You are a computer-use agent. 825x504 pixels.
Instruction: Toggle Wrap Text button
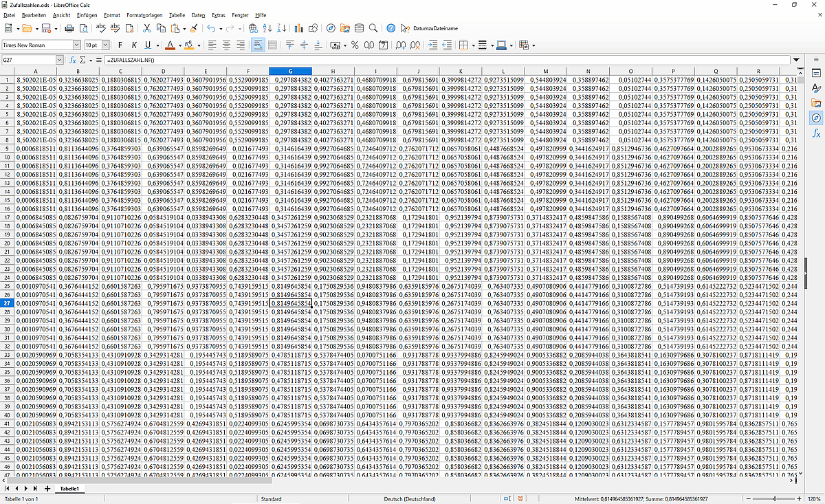(258, 45)
